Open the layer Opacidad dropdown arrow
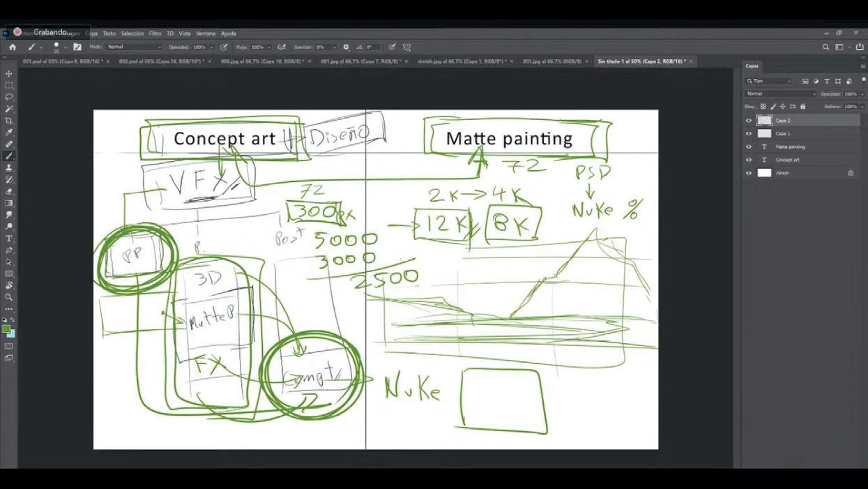This screenshot has height=489, width=868. click(x=862, y=93)
